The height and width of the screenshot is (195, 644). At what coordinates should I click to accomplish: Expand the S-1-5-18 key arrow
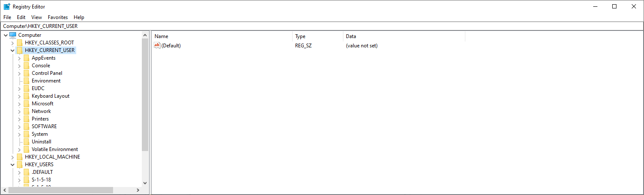pyautogui.click(x=19, y=180)
